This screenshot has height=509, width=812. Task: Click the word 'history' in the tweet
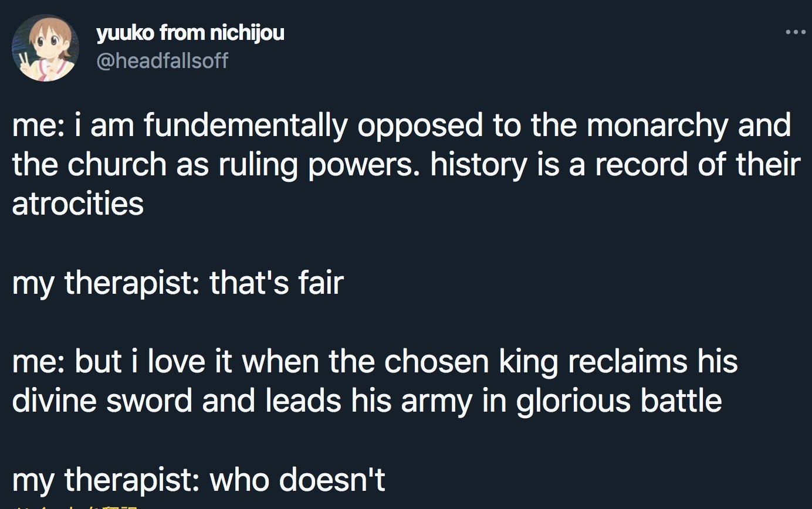coord(479,165)
